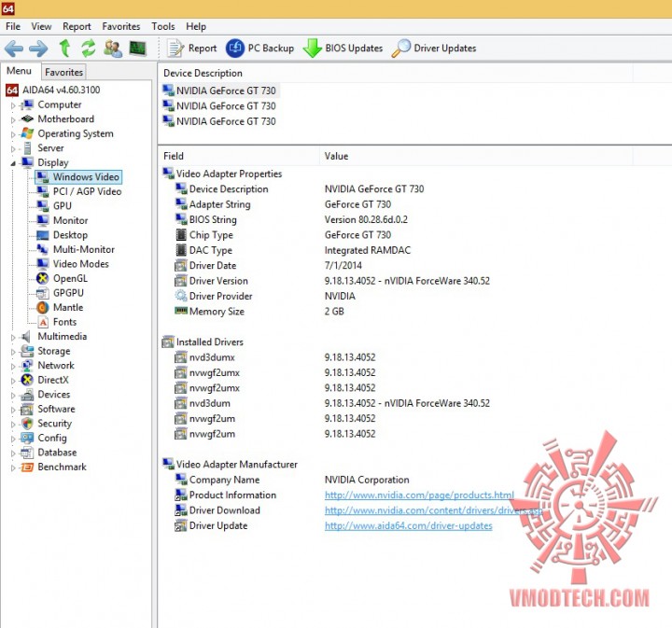This screenshot has height=628, width=672.
Task: Select the BIOS String row
Action: coord(291,220)
